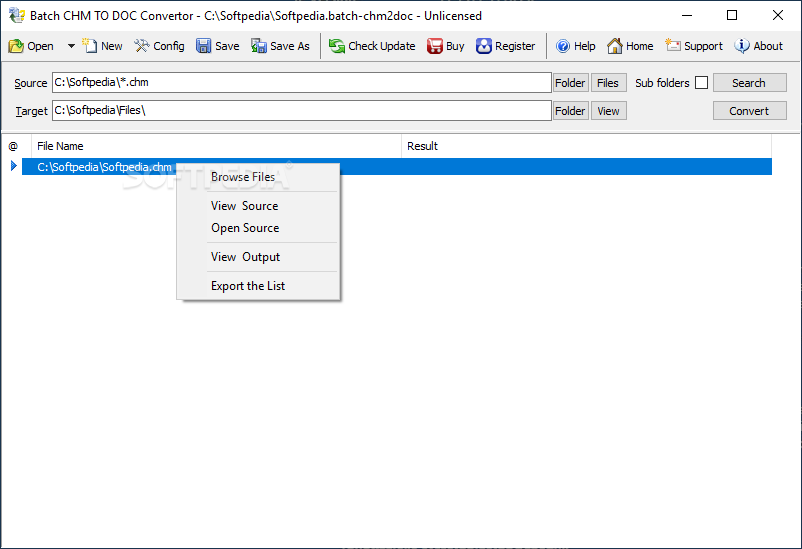Image resolution: width=802 pixels, height=549 pixels.
Task: Select Browse Files in context menu
Action: (x=258, y=177)
